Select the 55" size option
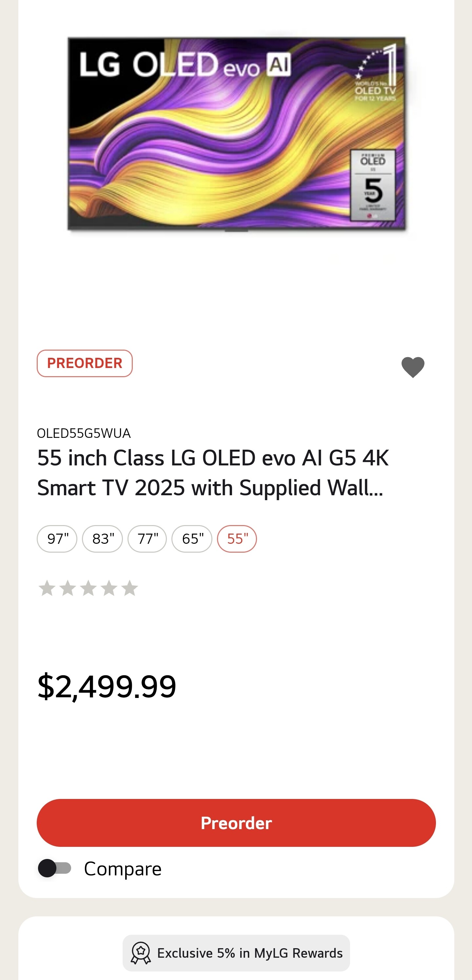 (237, 539)
